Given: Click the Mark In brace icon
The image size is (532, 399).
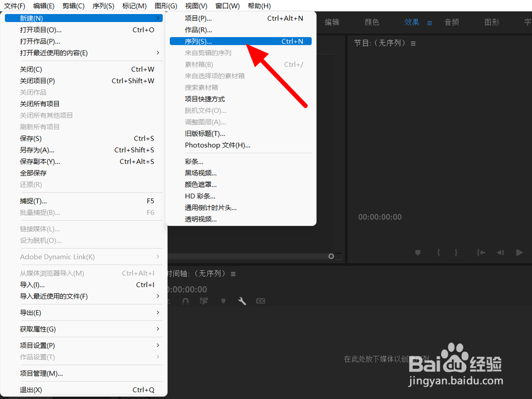Looking at the screenshot, I should tap(438, 252).
